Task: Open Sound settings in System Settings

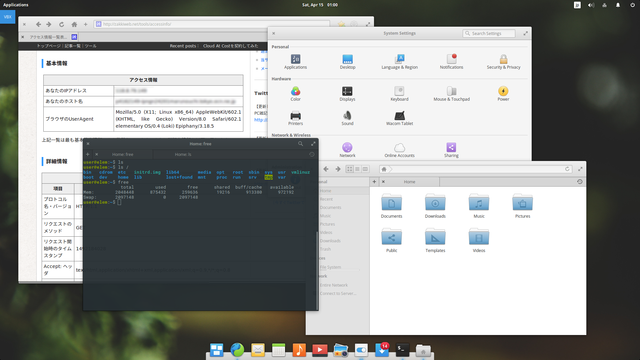Action: (x=347, y=118)
